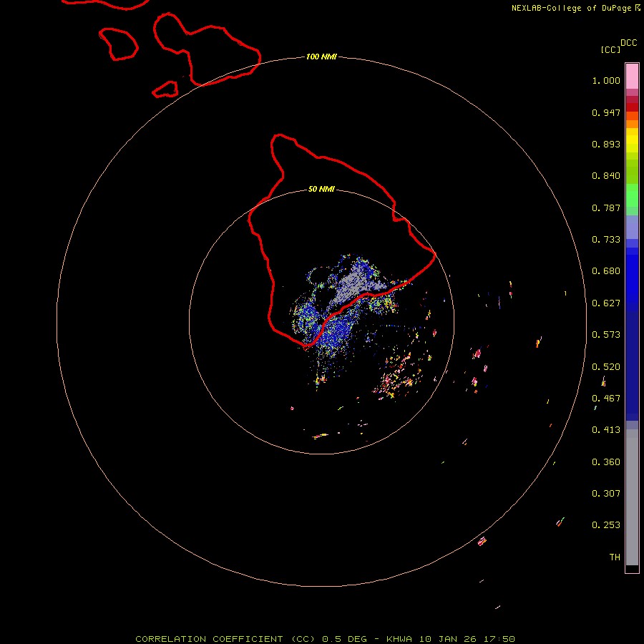Image resolution: width=644 pixels, height=644 pixels.
Task: Click the 0.413 color scale value
Action: pos(606,430)
